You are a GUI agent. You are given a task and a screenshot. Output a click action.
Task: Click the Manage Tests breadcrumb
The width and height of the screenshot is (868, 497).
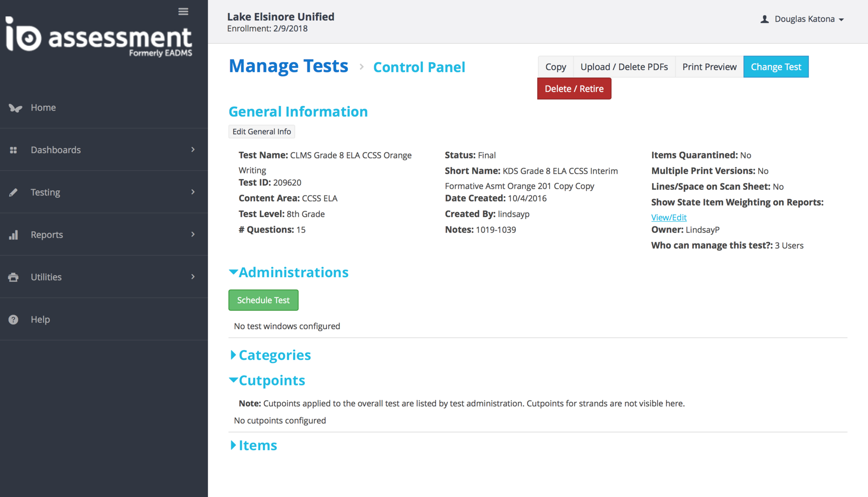(288, 66)
